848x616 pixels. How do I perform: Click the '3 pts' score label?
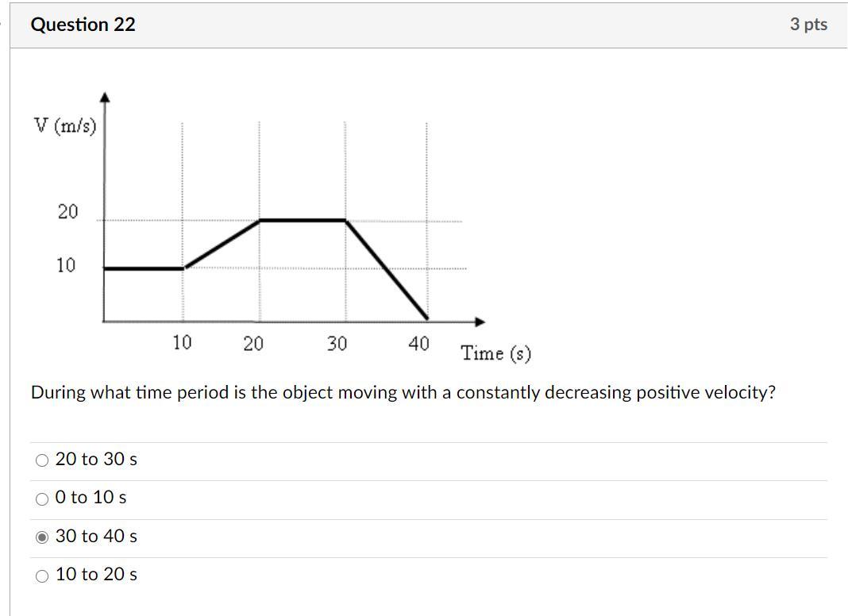click(808, 25)
